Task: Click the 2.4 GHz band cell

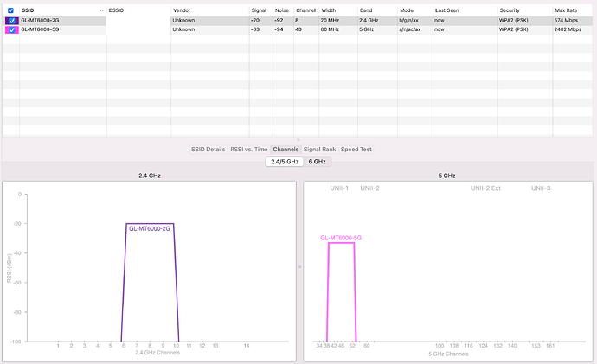Action: [x=369, y=21]
